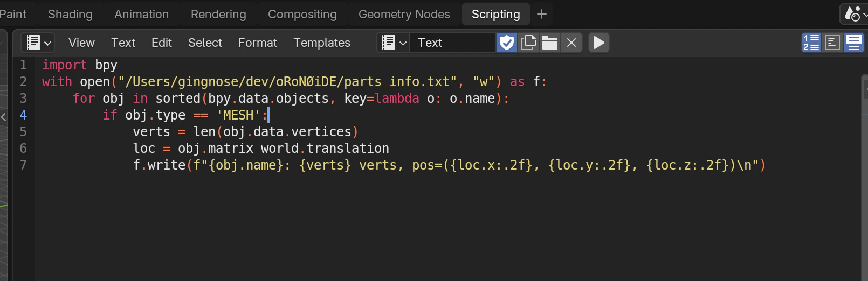The height and width of the screenshot is (281, 868).
Task: Toggle line numbers display
Action: 811,43
